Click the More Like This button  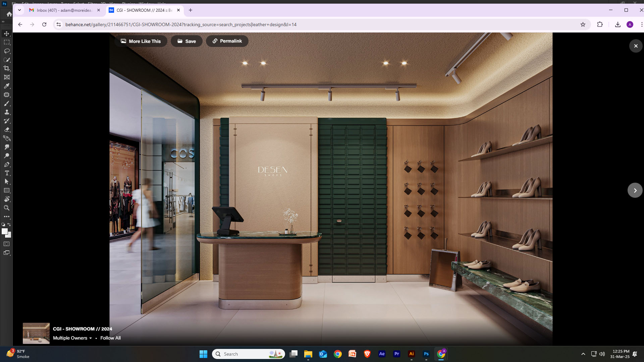[x=141, y=41]
